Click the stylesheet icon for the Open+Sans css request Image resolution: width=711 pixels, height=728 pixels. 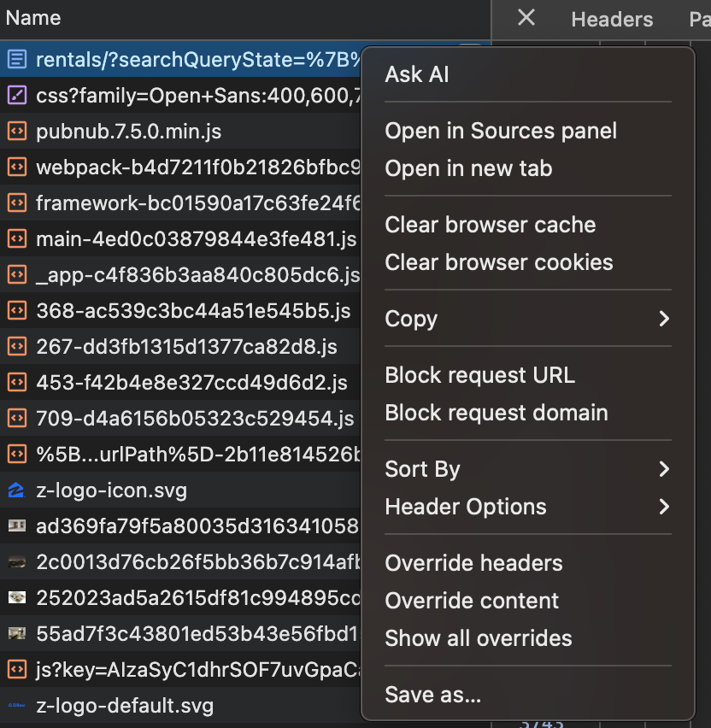pyautogui.click(x=16, y=95)
